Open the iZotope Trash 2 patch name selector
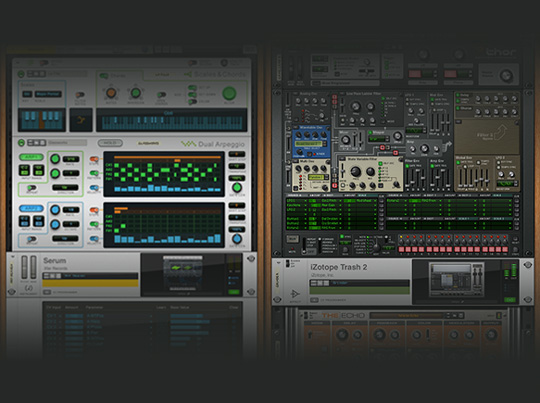This screenshot has height=403, width=540. (360, 283)
